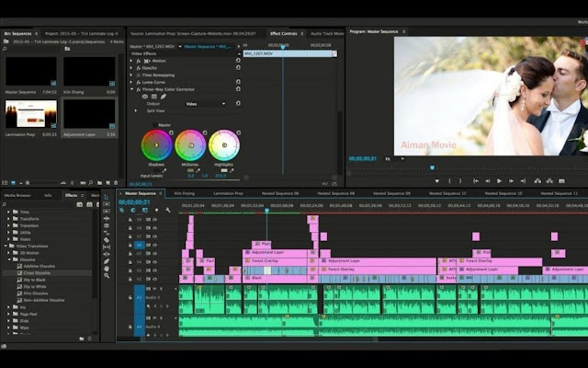This screenshot has height=368, width=588.
Task: Toggle lock on audio track A3
Action: 130,297
